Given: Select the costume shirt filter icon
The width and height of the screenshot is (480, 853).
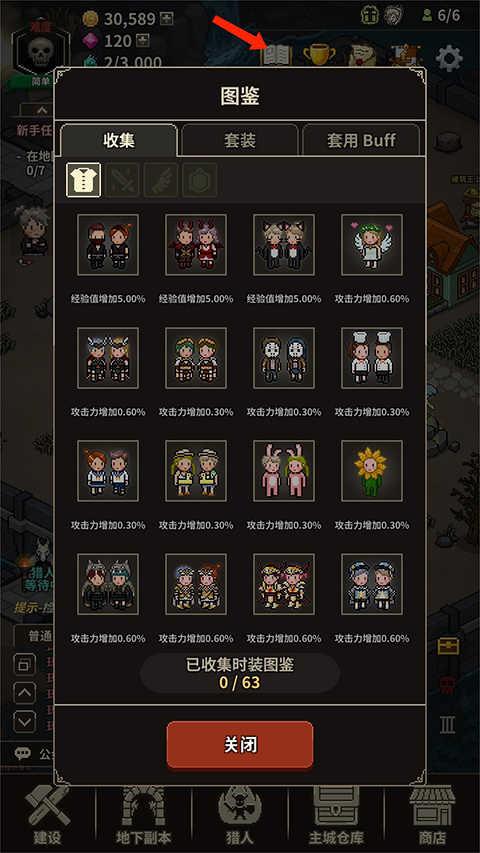Looking at the screenshot, I should tap(83, 180).
